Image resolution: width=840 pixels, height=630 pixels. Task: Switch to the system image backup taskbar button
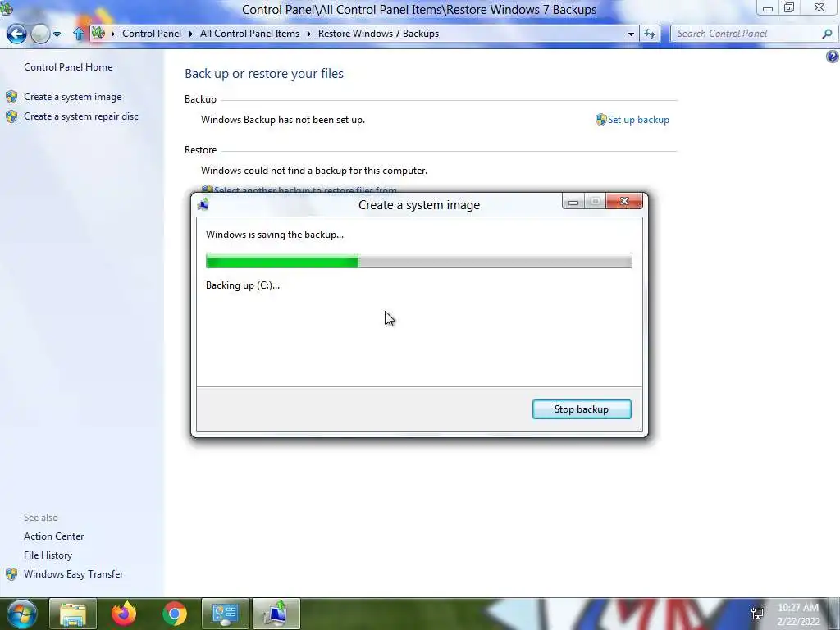[276, 614]
